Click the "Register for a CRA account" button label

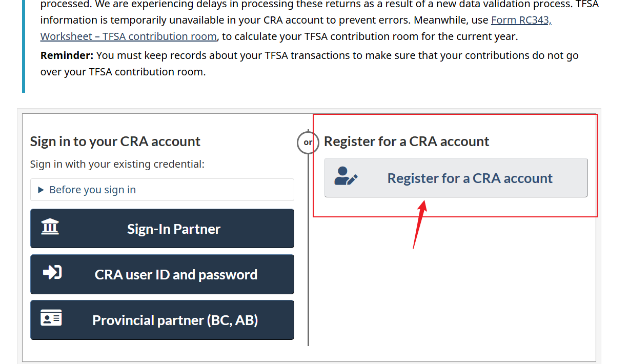coord(470,178)
